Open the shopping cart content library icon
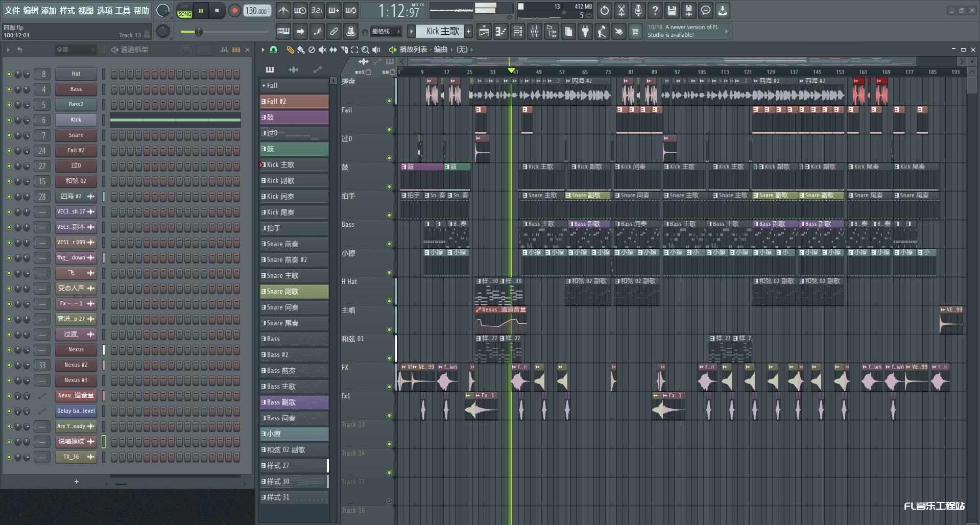Screen dimensions: 980x525 635,32
